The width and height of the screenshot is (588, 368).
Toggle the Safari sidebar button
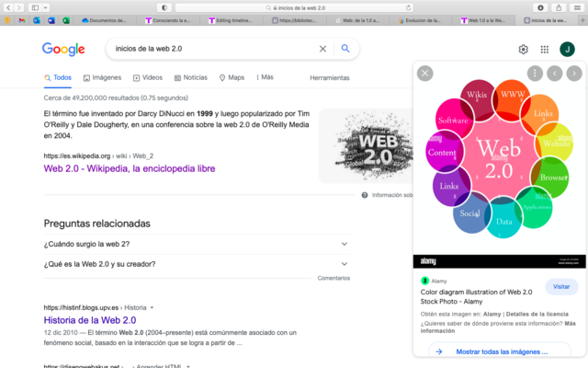tap(35, 7)
